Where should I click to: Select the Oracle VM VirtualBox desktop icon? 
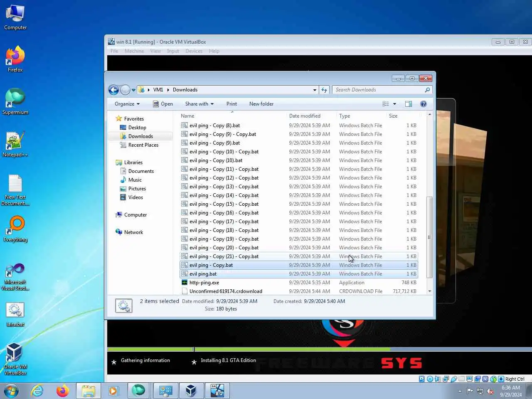pos(15,359)
